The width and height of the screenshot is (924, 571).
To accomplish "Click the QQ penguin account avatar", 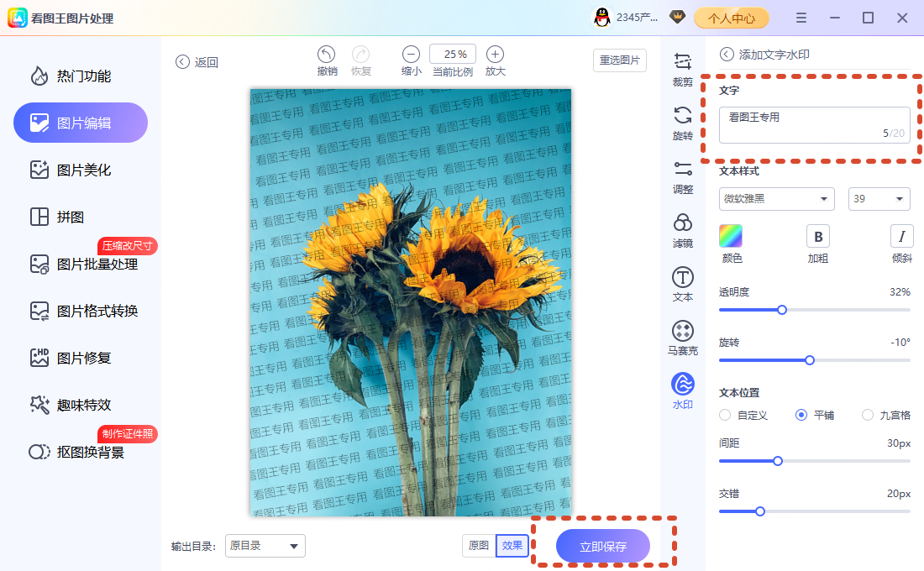I will click(x=601, y=18).
